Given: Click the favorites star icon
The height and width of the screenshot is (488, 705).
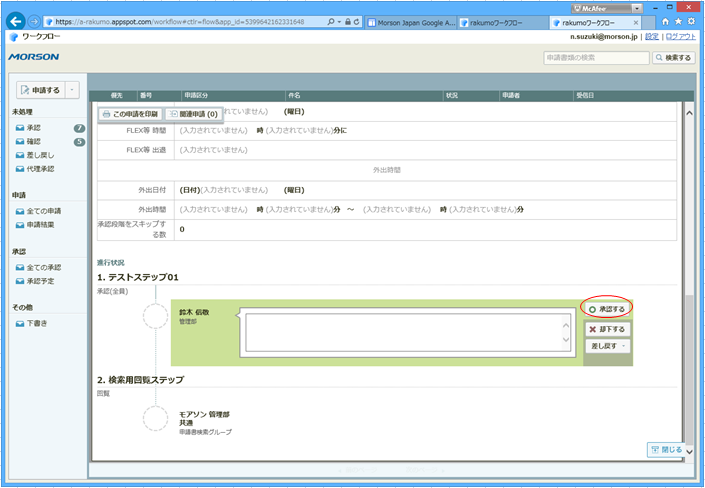Looking at the screenshot, I should point(678,21).
